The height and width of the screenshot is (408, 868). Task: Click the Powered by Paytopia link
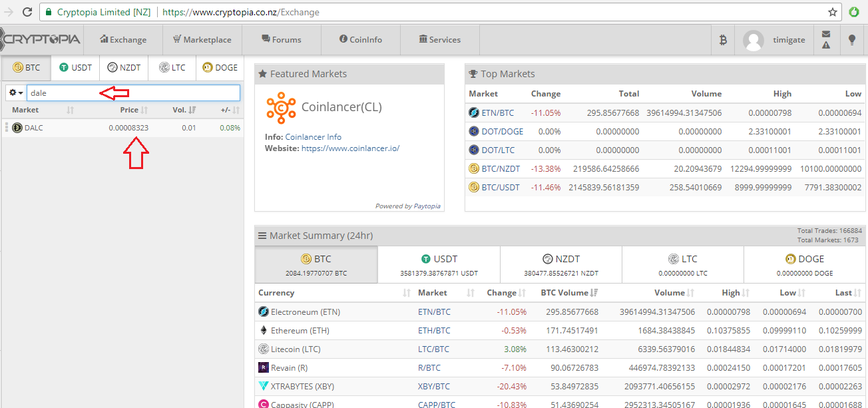(x=407, y=206)
